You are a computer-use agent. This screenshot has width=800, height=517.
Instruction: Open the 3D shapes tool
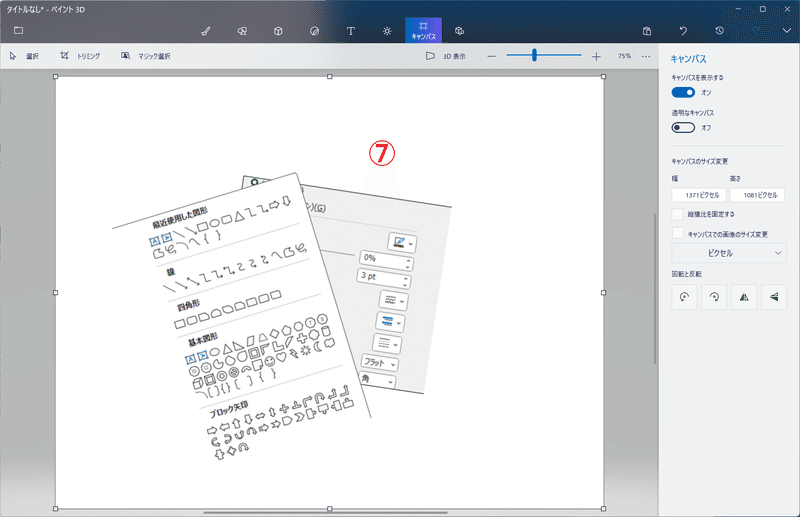(278, 31)
